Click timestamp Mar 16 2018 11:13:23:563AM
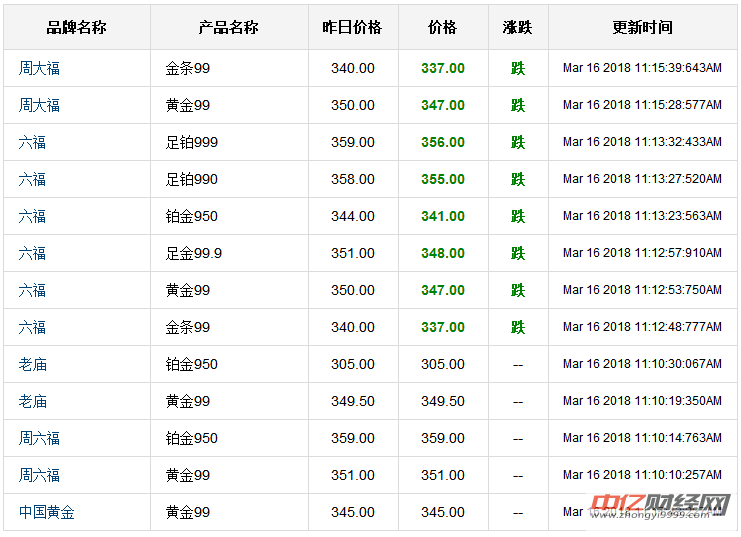This screenshot has height=537, width=741. pos(642,216)
